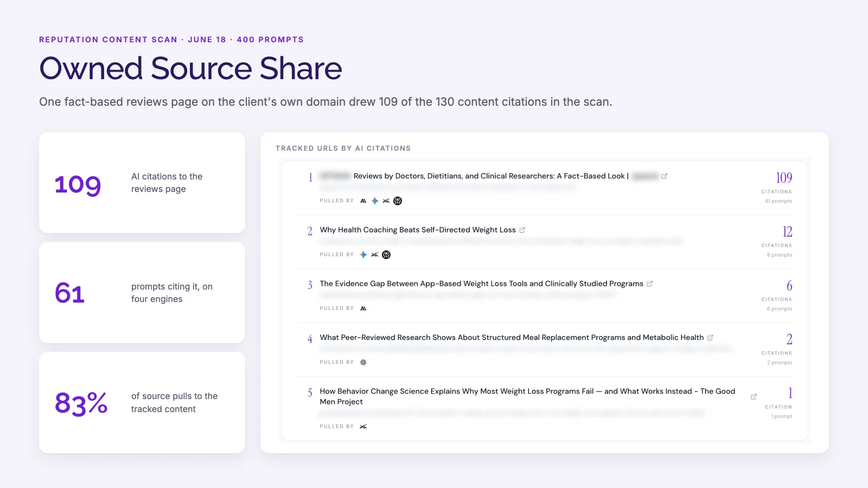This screenshot has width=868, height=488.
Task: Open What Peer-Reviewed Research Shows link
Action: coord(512,337)
